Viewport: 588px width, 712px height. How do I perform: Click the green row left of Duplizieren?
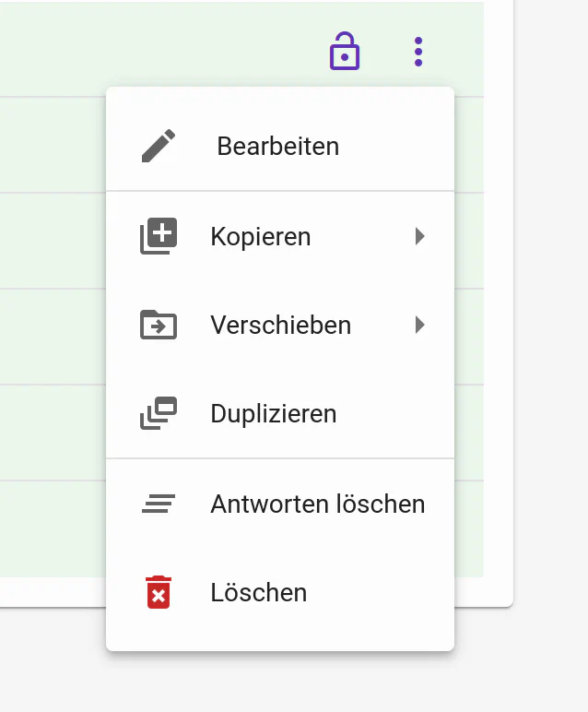[52, 432]
